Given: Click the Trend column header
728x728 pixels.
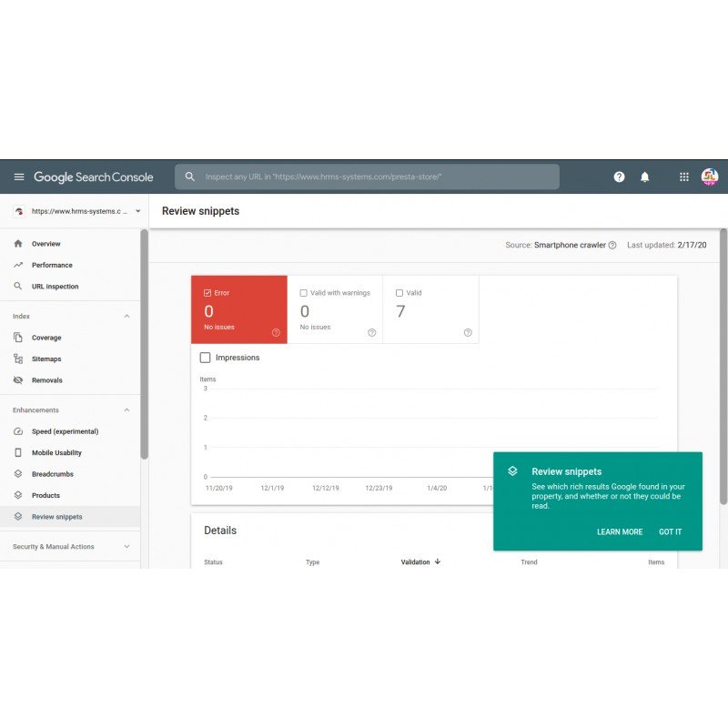Looking at the screenshot, I should [529, 562].
